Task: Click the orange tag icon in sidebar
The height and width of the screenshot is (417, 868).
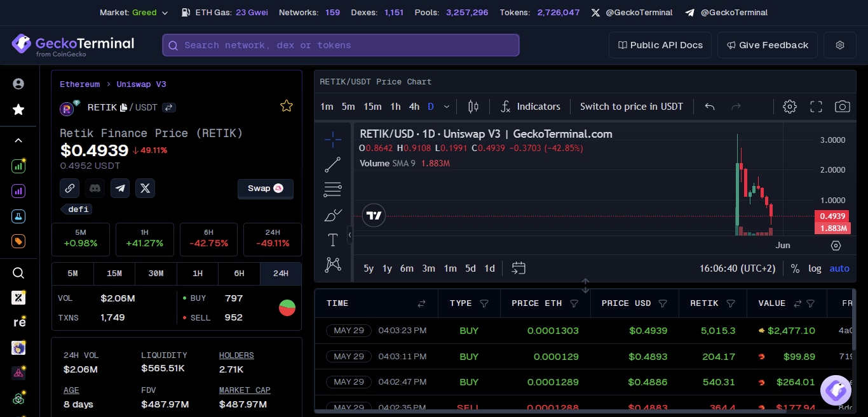Action: [18, 241]
